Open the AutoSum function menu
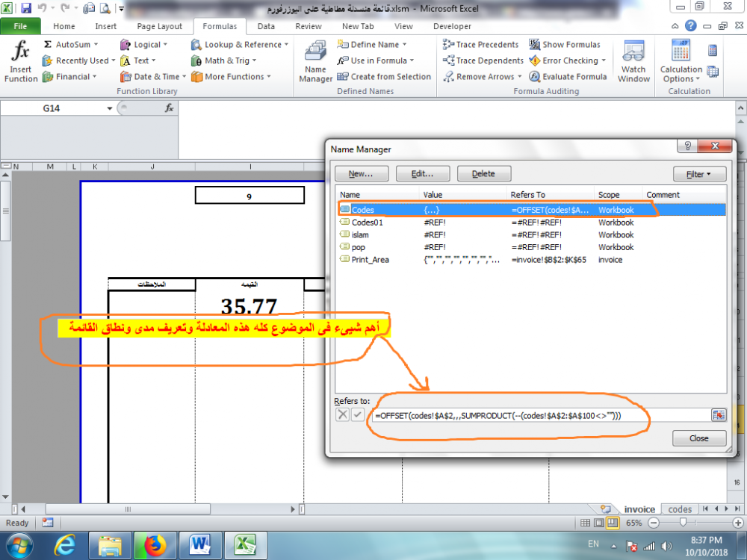Screen dimensions: 747x560 [x=70, y=44]
